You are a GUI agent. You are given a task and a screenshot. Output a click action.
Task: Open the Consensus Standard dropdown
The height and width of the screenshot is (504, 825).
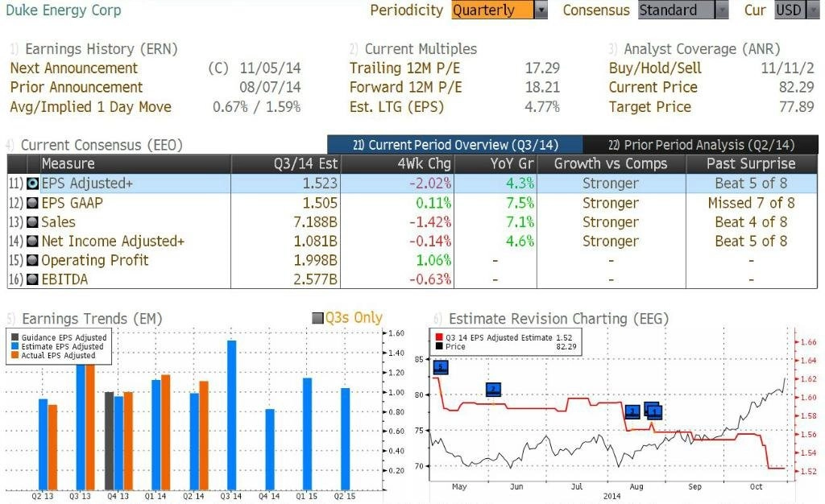[x=683, y=10]
